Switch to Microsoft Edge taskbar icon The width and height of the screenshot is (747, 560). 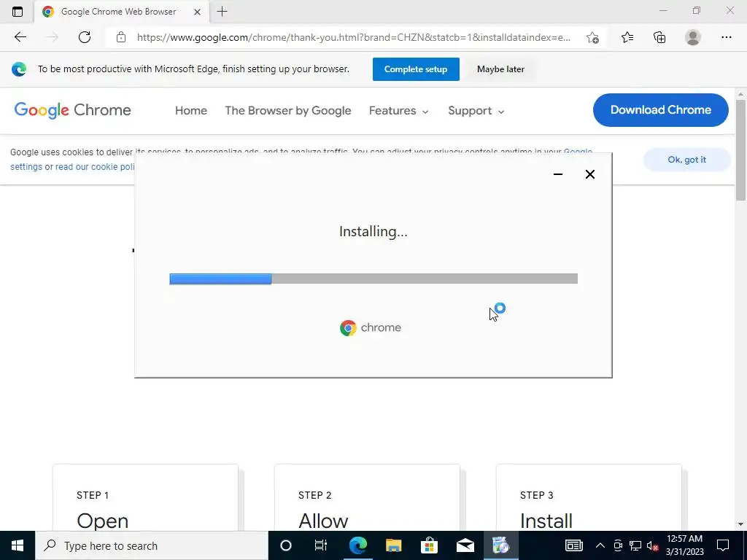pos(358,545)
